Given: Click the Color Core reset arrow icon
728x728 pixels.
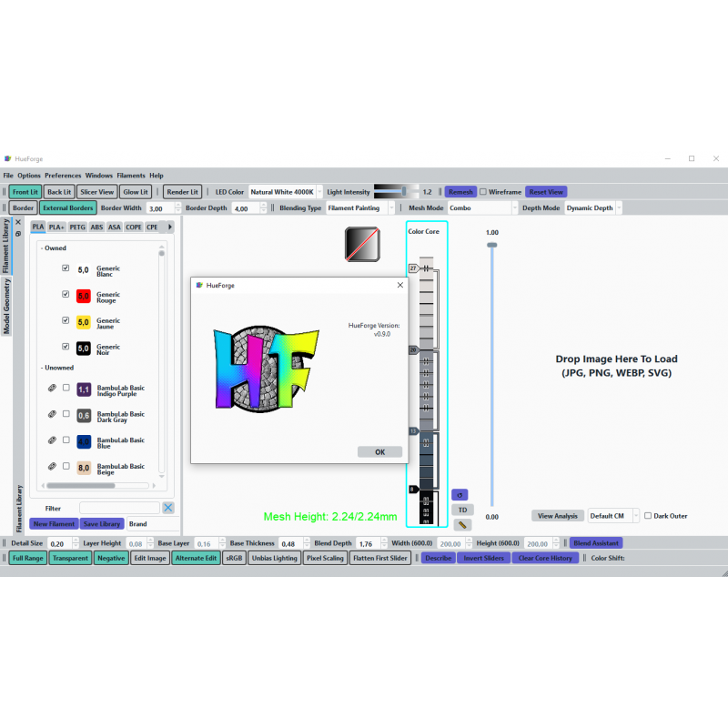Looking at the screenshot, I should click(x=460, y=494).
